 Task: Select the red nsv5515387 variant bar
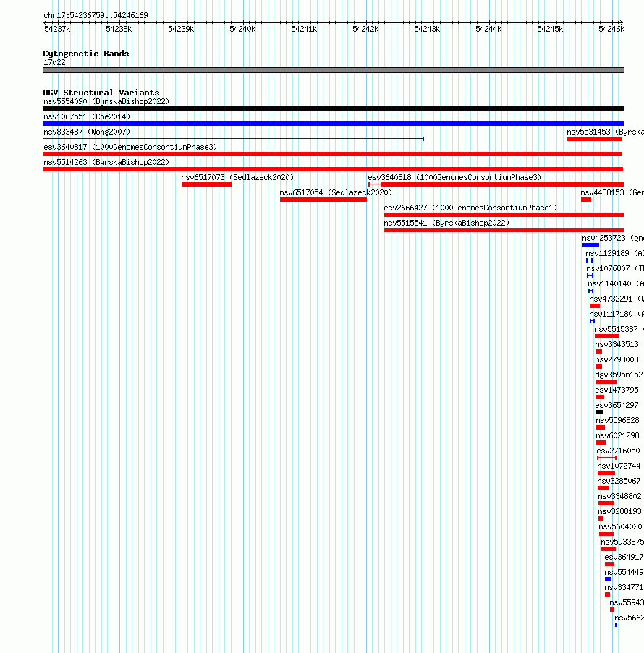point(606,336)
